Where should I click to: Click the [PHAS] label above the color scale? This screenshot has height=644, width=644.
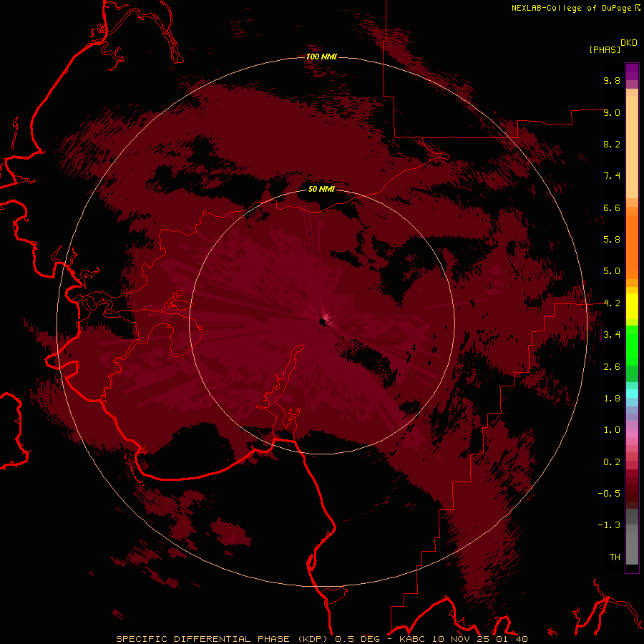click(x=605, y=49)
